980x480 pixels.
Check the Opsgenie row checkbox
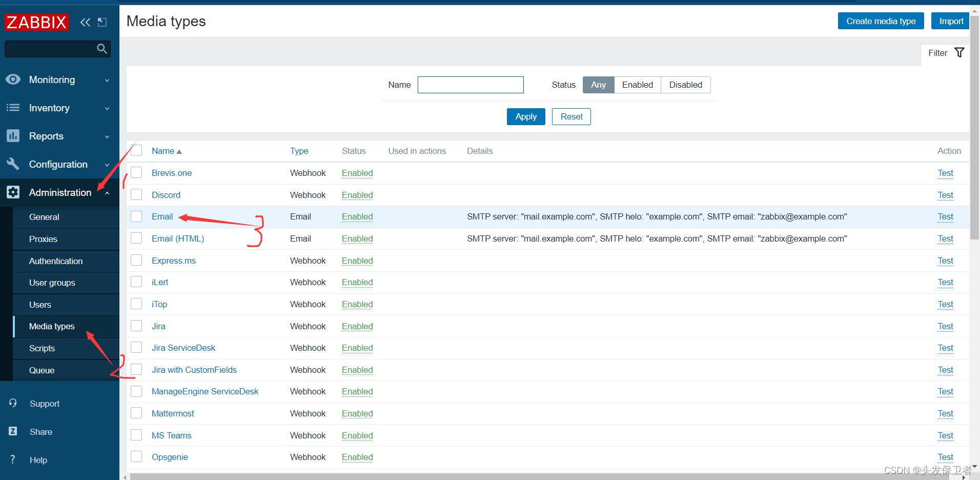136,456
